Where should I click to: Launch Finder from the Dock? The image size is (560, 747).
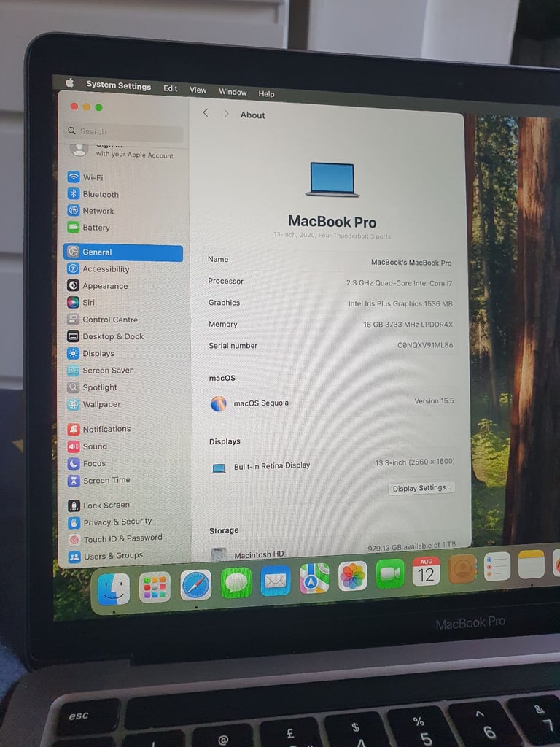point(113,589)
